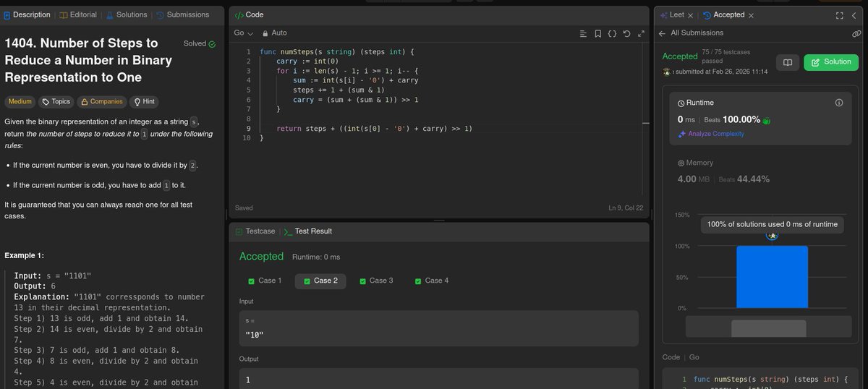Open the Description tab
The image size is (868, 389).
point(27,14)
